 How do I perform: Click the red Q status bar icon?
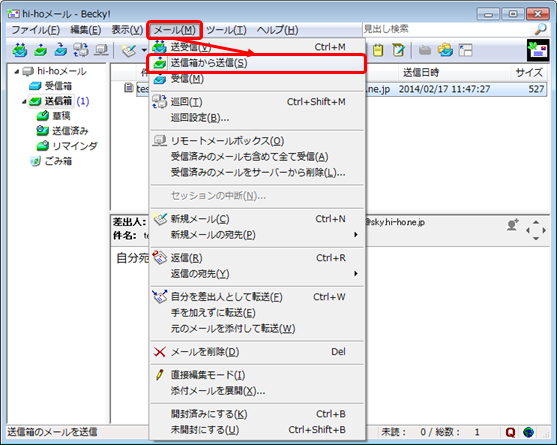coord(510,432)
